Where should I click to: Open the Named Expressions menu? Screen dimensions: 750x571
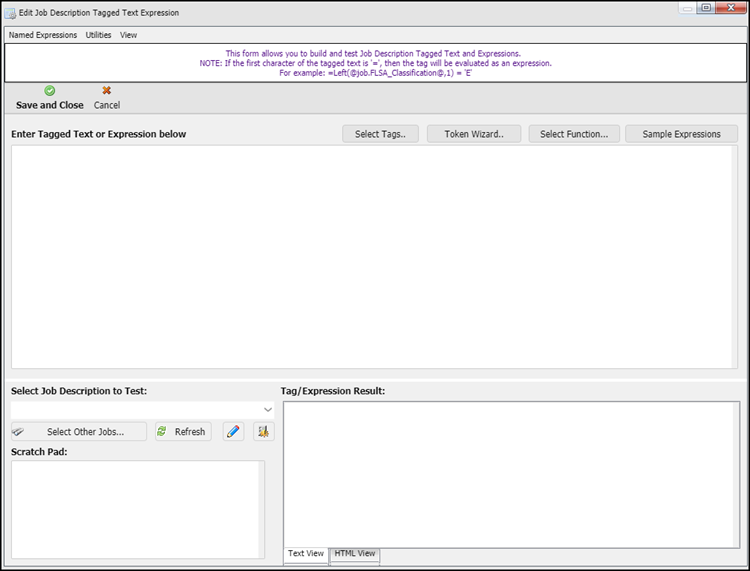[43, 35]
